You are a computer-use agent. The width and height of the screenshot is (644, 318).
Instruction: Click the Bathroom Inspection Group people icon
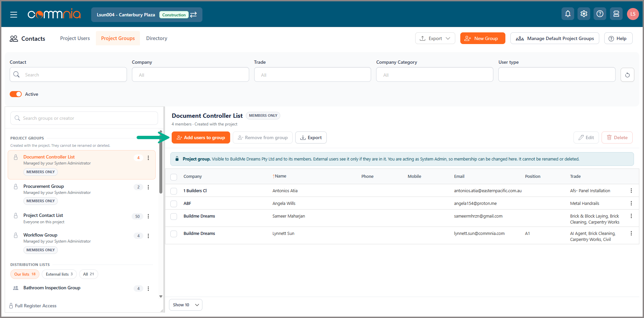click(x=16, y=288)
